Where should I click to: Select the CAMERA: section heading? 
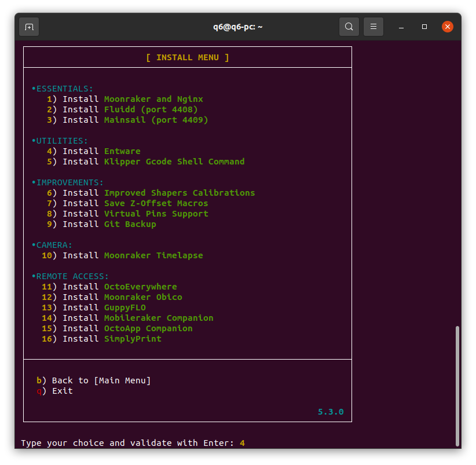coord(52,245)
